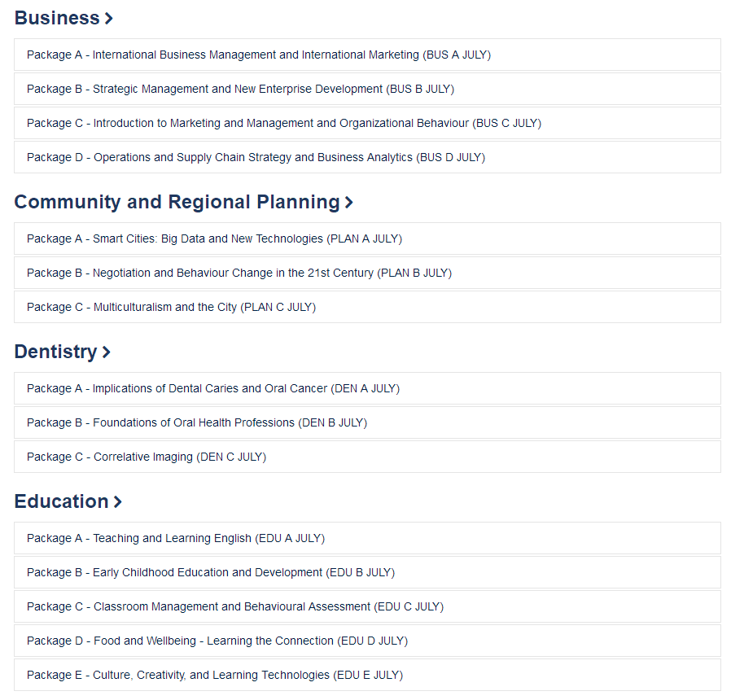
Task: Select Package B Strategic Management and New Enterprise
Action: [367, 89]
